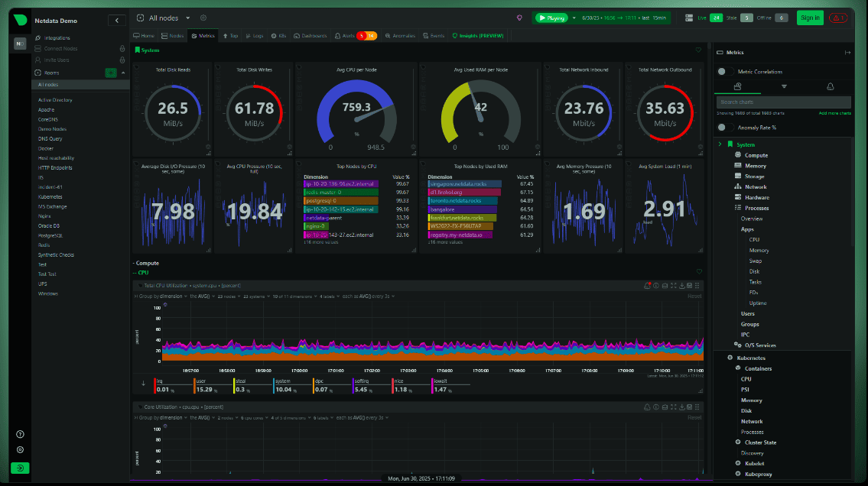The width and height of the screenshot is (868, 486).
Task: Click alert bell on Core Utilization chart
Action: (647, 407)
